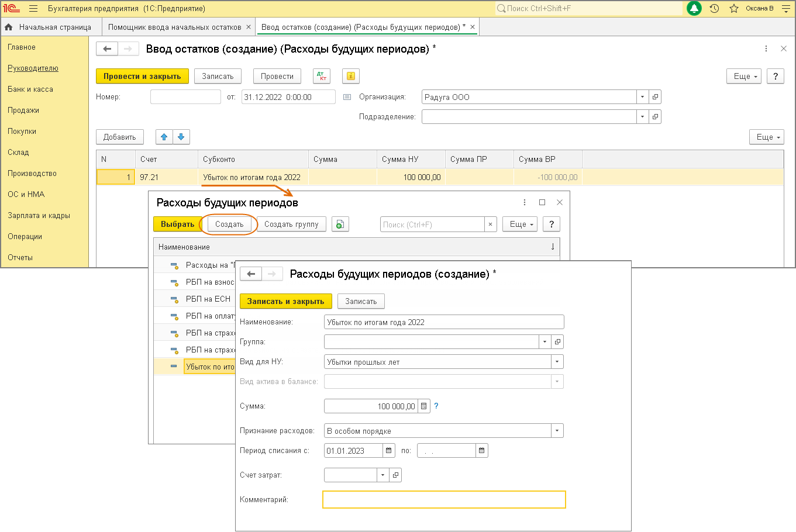Open the ОС и НМА section
Screen dimensions: 796x532
click(26, 195)
